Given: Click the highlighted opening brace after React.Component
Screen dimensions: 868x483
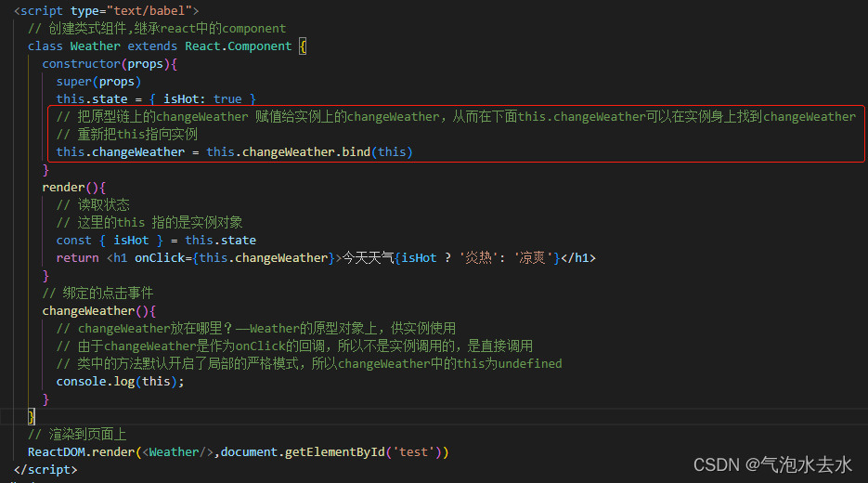Looking at the screenshot, I should [303, 46].
